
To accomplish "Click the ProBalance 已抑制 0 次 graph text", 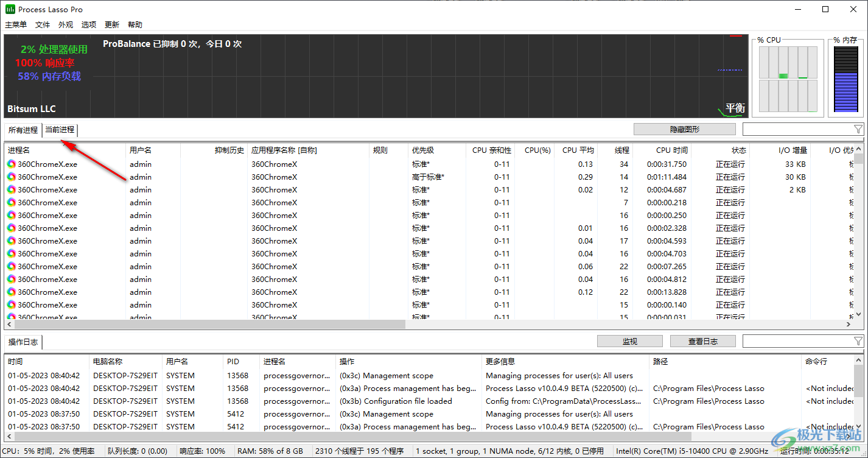I will 172,44.
